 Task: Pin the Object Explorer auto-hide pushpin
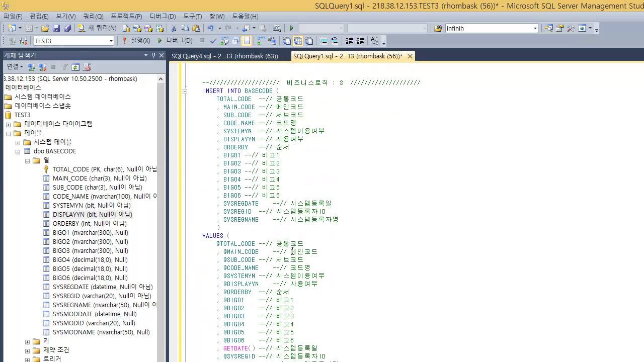click(x=153, y=55)
